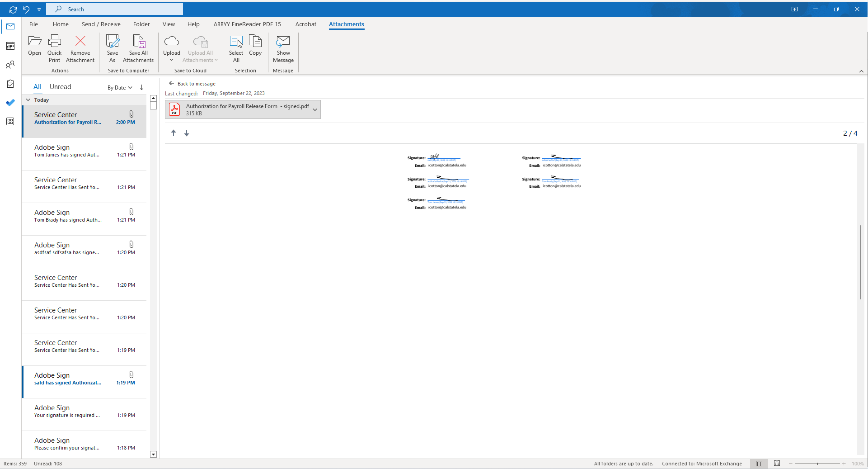Viewport: 868px width, 469px height.
Task: Upload attachment to cloud
Action: point(172,48)
